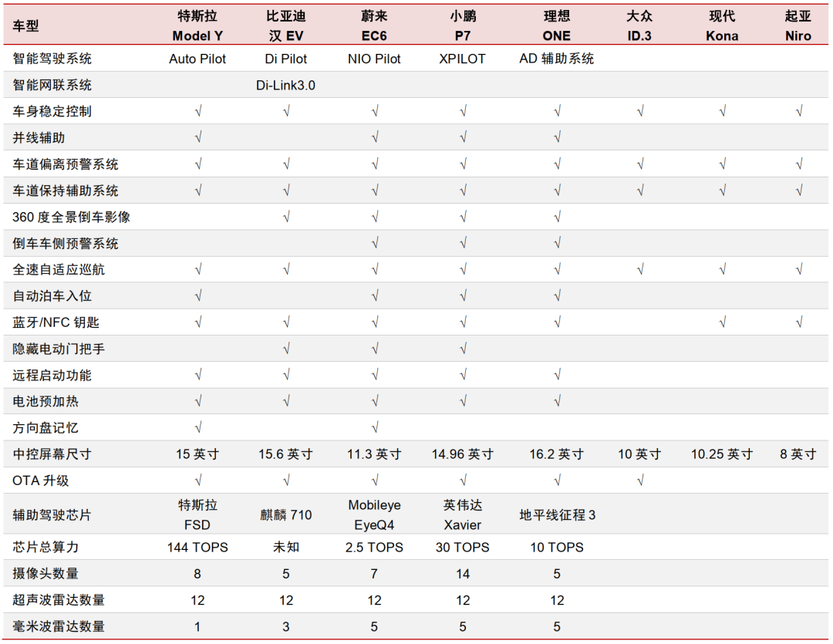Click the 未知 cell

tap(286, 547)
